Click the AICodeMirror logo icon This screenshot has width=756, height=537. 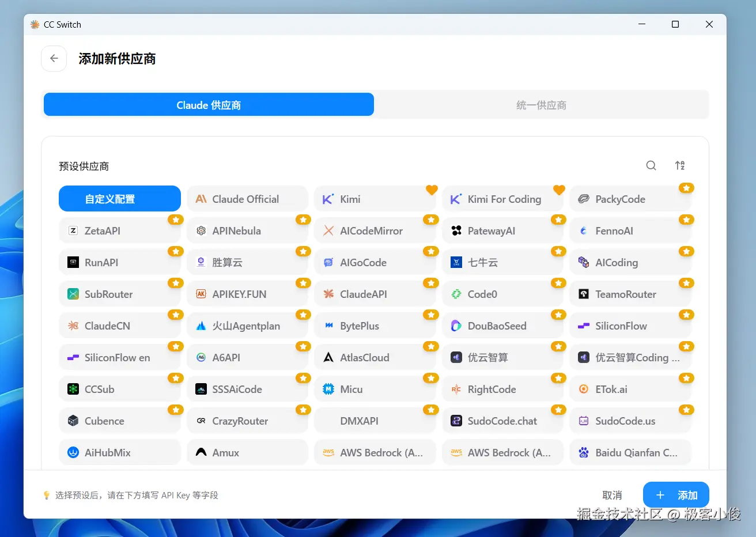click(x=328, y=230)
